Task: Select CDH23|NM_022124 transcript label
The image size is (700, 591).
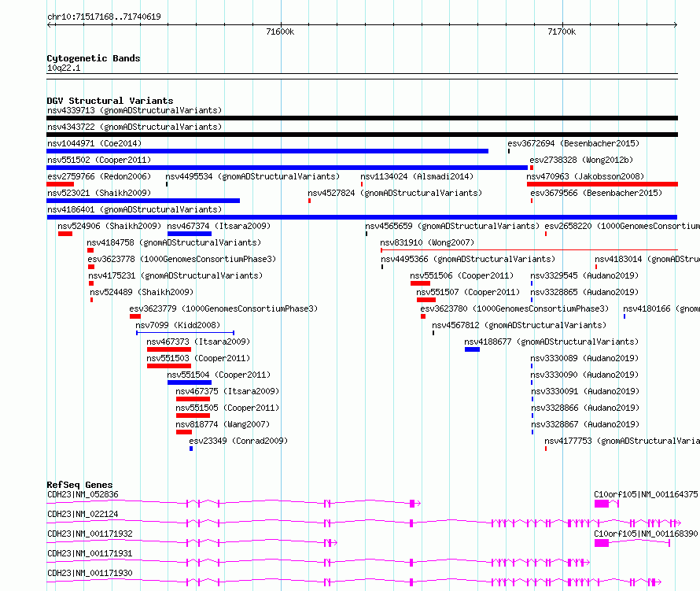Action: (x=83, y=514)
